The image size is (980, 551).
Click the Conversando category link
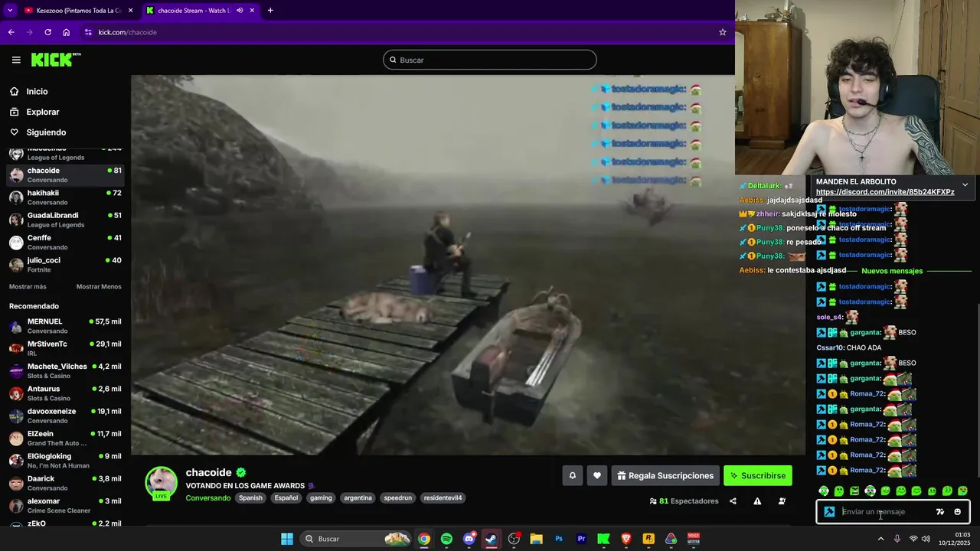click(207, 498)
